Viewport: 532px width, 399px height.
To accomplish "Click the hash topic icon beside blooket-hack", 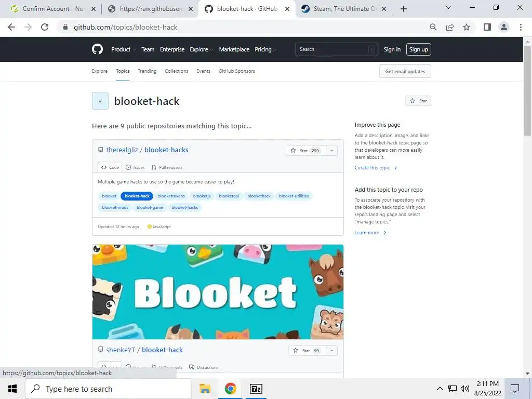I will click(100, 101).
